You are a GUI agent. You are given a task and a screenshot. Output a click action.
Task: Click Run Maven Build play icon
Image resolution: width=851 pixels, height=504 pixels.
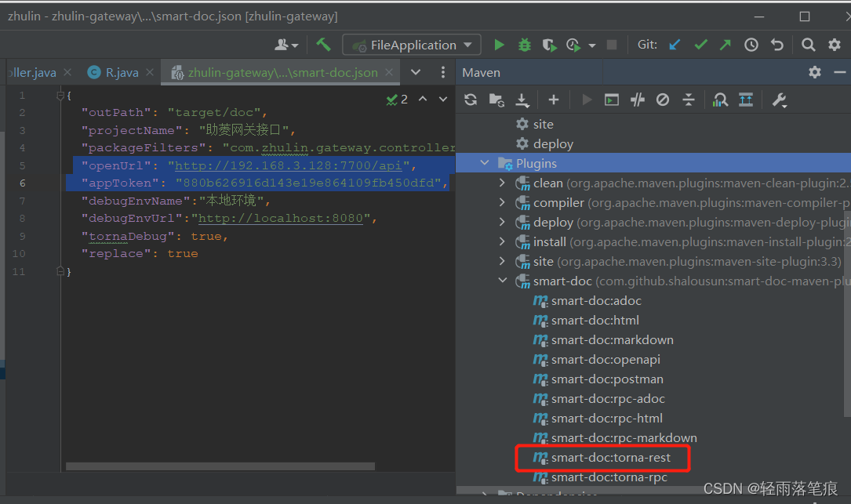point(587,100)
